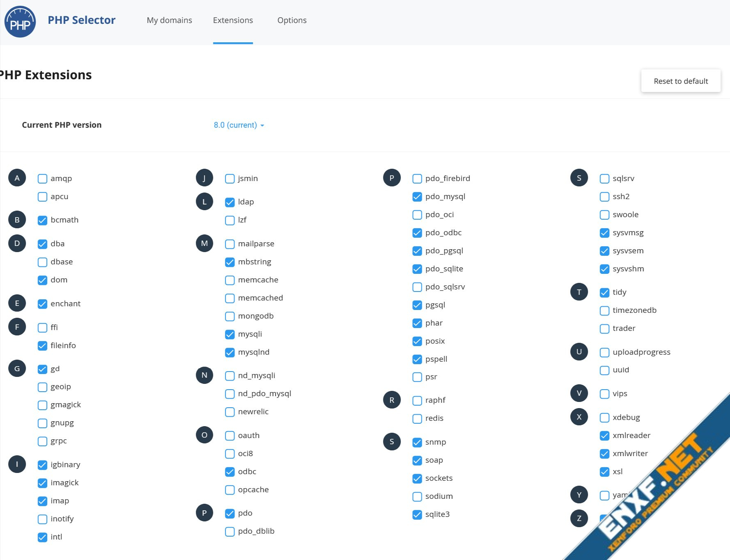Click the Reset to default button
Image resolution: width=730 pixels, height=560 pixels.
pyautogui.click(x=680, y=81)
